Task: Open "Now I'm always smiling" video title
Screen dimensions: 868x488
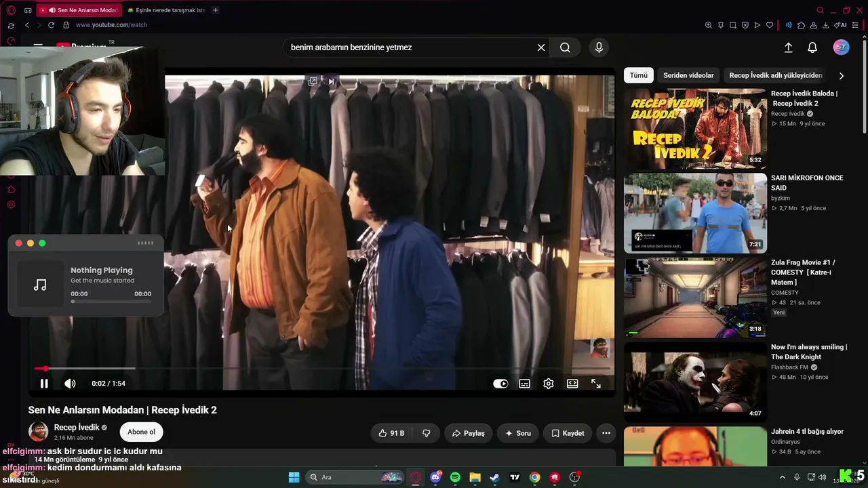Action: pyautogui.click(x=809, y=352)
